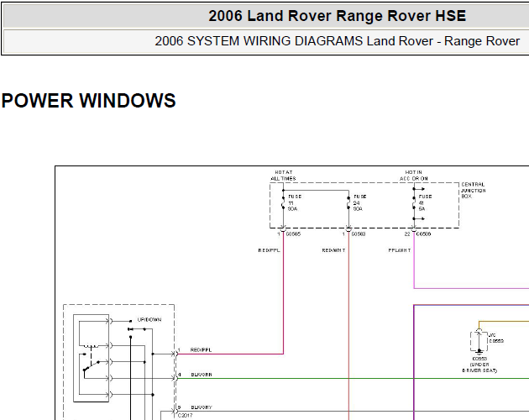This screenshot has height=420, width=529.
Task: Click the Fuse 41 5A symbol
Action: coord(414,202)
